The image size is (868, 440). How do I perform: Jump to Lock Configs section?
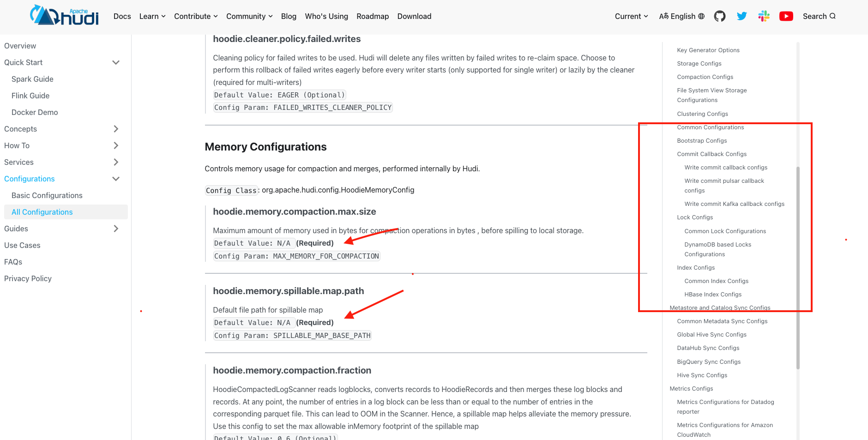click(695, 217)
